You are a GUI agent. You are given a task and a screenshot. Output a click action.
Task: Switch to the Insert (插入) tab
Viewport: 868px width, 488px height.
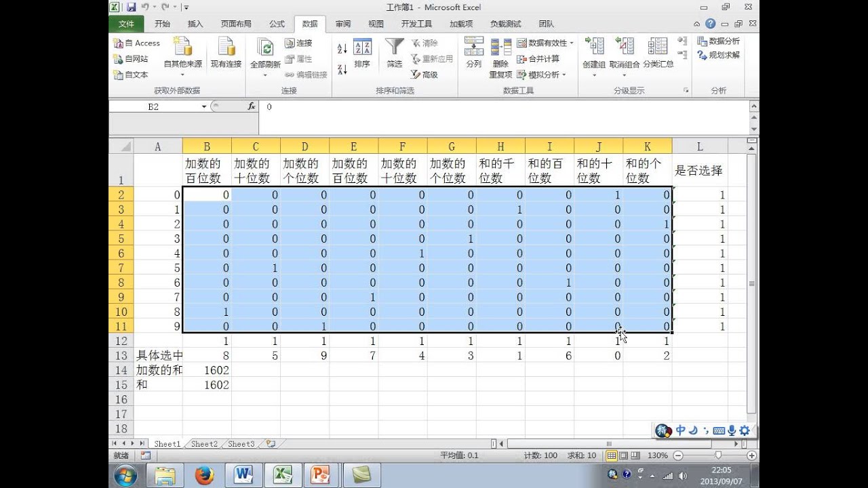pyautogui.click(x=195, y=24)
